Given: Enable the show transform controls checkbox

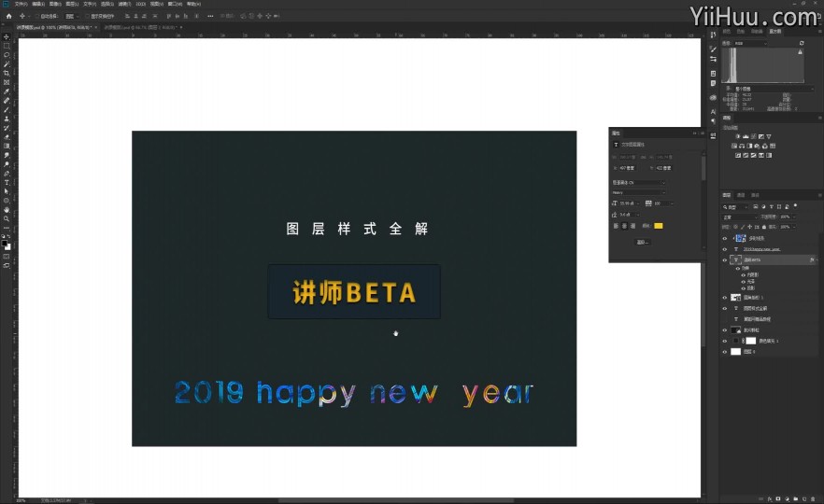Looking at the screenshot, I should tap(87, 16).
